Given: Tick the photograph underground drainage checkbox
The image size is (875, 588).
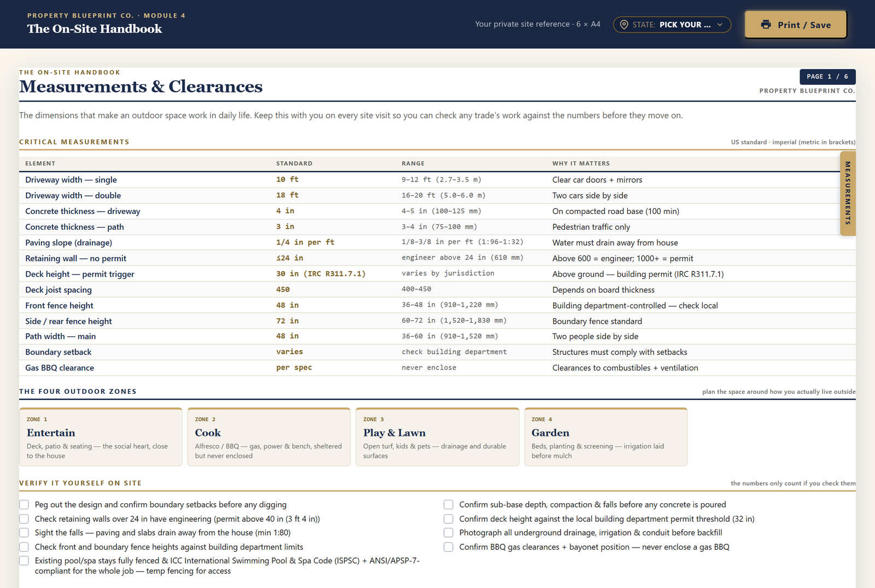Looking at the screenshot, I should tap(448, 532).
